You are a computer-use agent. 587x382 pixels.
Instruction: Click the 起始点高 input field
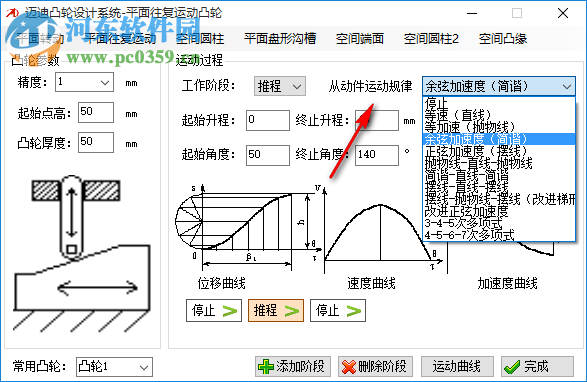pyautogui.click(x=96, y=112)
